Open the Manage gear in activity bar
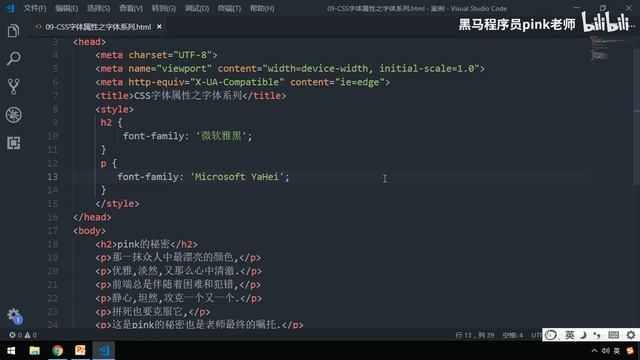The height and width of the screenshot is (360, 640). (14, 316)
